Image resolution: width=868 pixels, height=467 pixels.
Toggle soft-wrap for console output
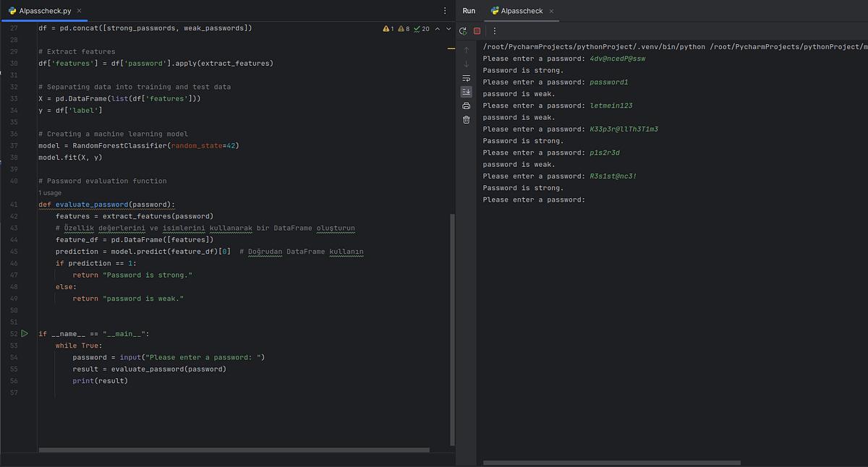pyautogui.click(x=466, y=78)
